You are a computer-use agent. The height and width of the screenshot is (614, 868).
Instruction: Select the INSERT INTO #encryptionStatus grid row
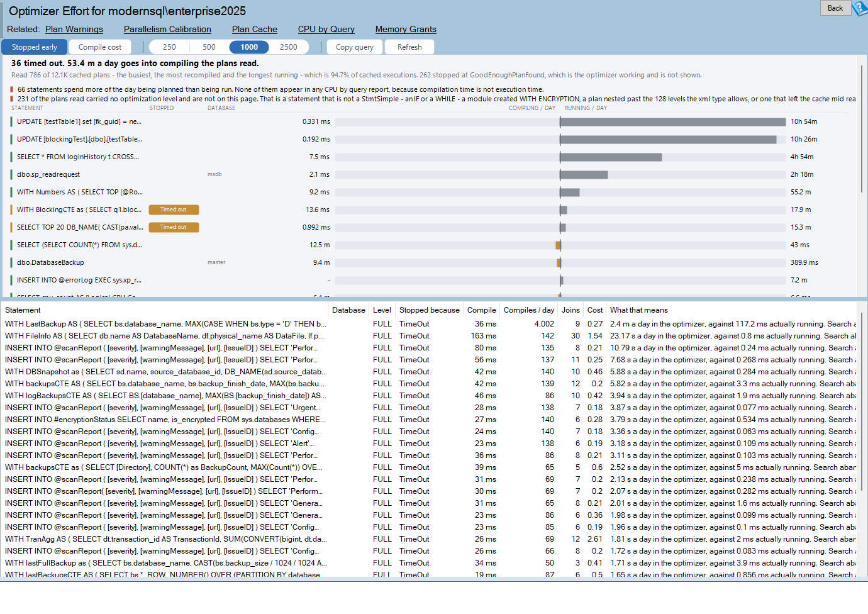click(430, 420)
